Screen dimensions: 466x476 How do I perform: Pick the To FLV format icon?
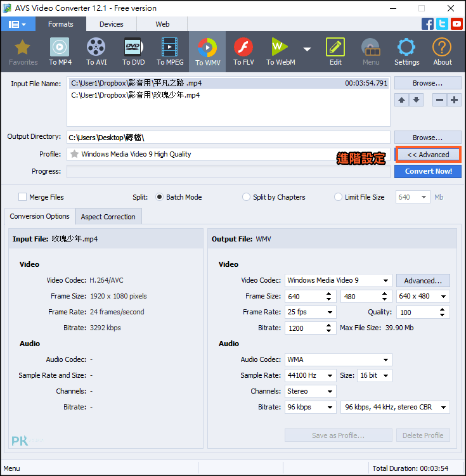(243, 52)
